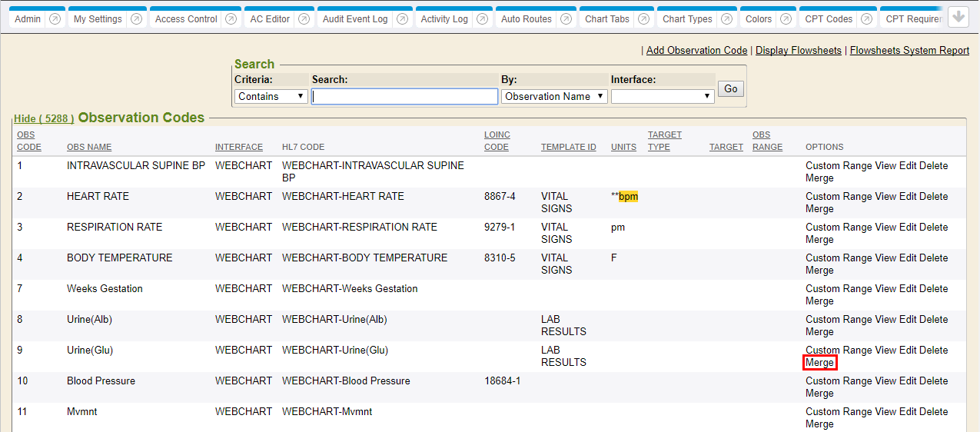Click the pop-out icon beside Admin tab

55,19
